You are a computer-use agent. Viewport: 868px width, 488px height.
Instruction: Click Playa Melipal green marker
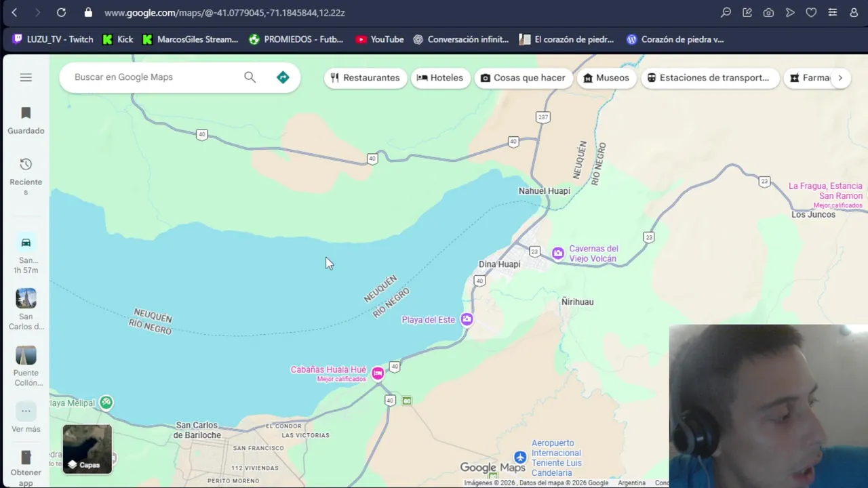[x=106, y=403]
